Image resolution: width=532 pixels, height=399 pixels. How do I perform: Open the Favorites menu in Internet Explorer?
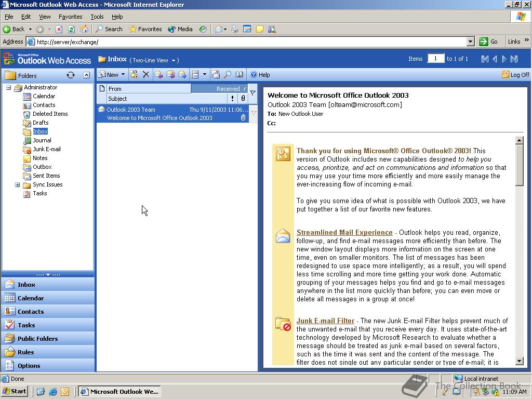tap(70, 17)
